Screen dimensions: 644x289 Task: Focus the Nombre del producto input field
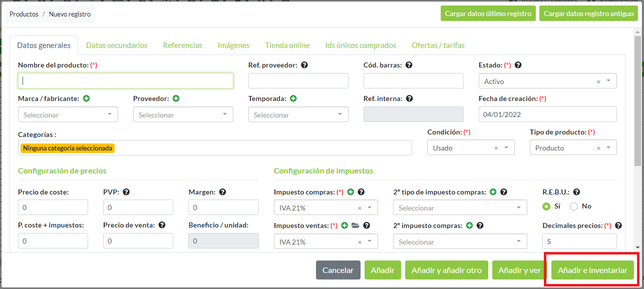click(125, 81)
